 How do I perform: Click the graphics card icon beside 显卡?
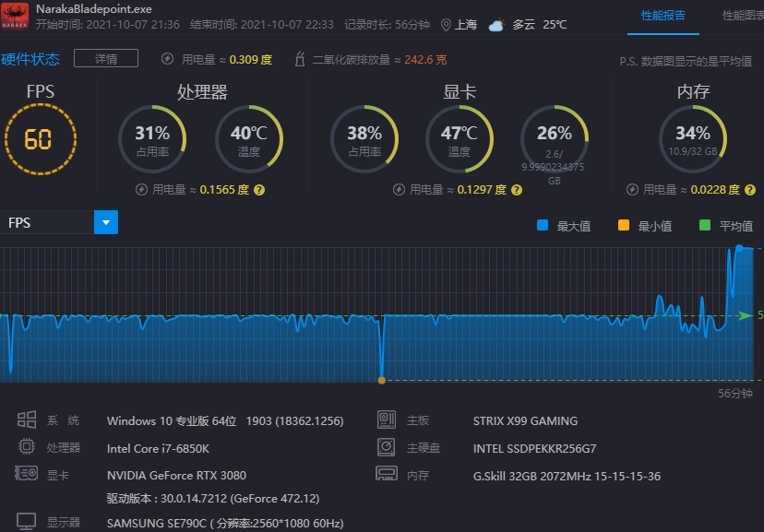27,473
